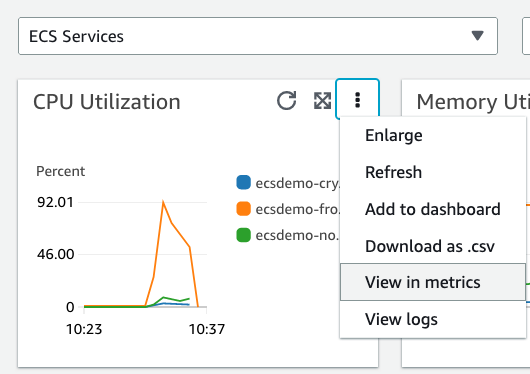The image size is (530, 374).
Task: Select Enlarge from the widget menu
Action: [x=433, y=136]
